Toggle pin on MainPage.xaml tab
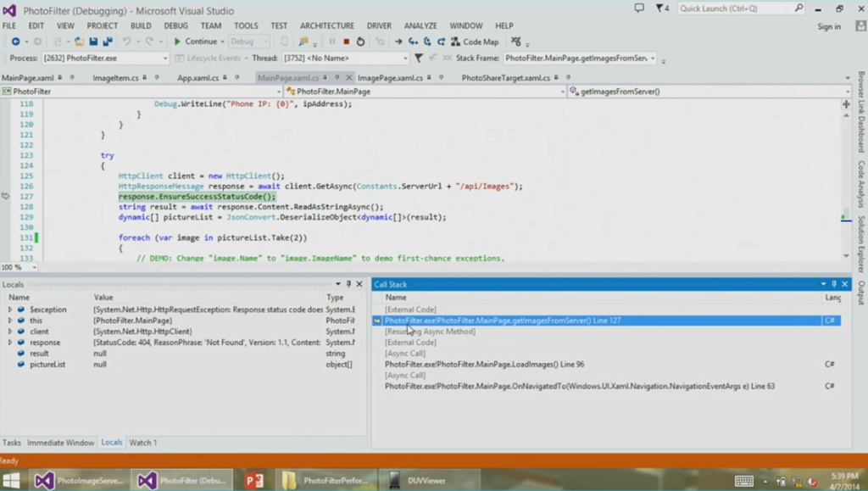This screenshot has width=868, height=491. point(72,77)
